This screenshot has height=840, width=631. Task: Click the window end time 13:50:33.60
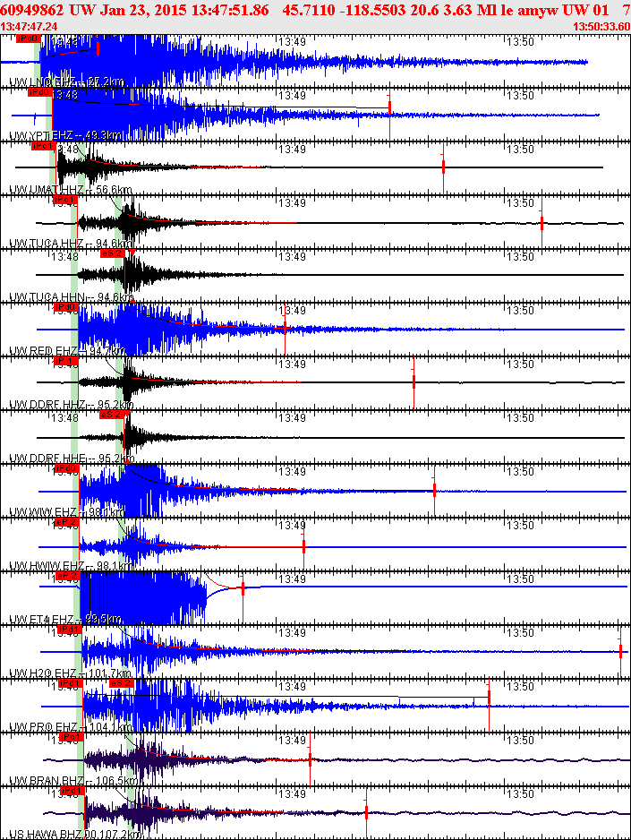601,27
